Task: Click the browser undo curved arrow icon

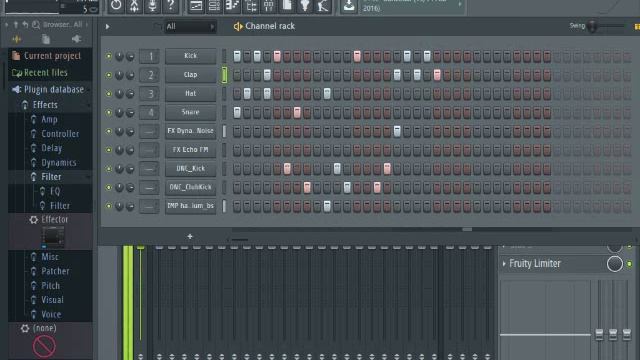Action: (25, 25)
